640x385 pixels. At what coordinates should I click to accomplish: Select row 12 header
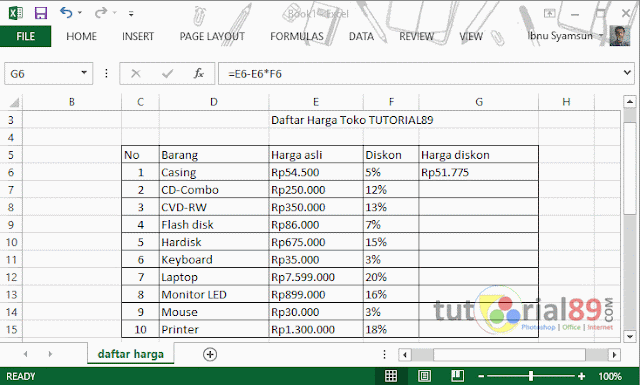[11, 277]
